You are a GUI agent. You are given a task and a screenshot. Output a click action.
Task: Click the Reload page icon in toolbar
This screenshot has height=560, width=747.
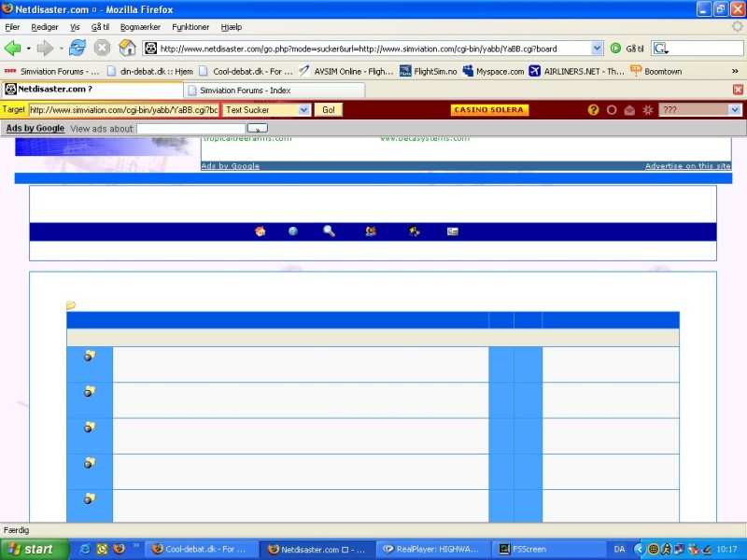coord(78,48)
